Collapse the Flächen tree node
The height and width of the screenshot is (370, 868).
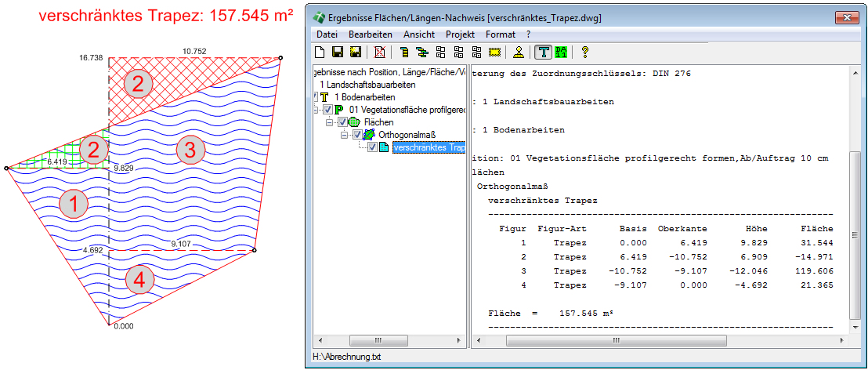click(330, 122)
